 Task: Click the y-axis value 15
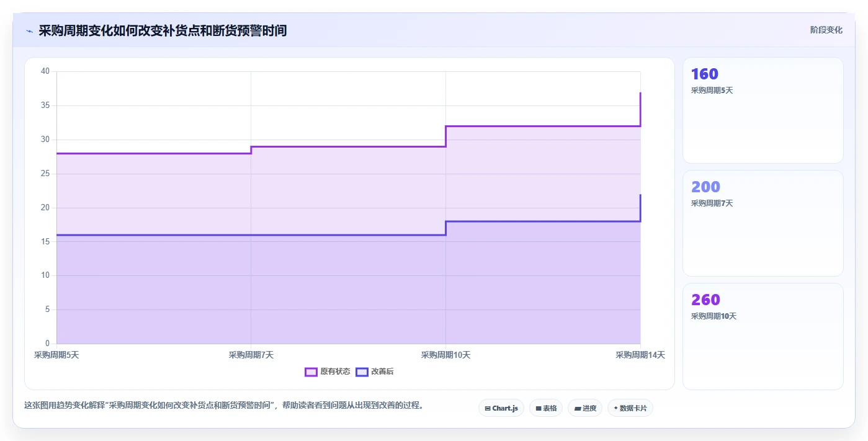pyautogui.click(x=45, y=241)
